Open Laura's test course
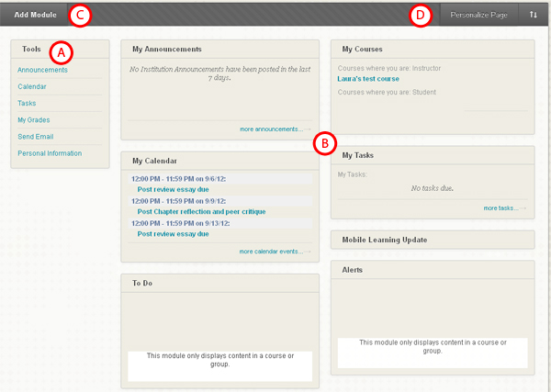Viewport: 551px width, 392px height. click(368, 79)
